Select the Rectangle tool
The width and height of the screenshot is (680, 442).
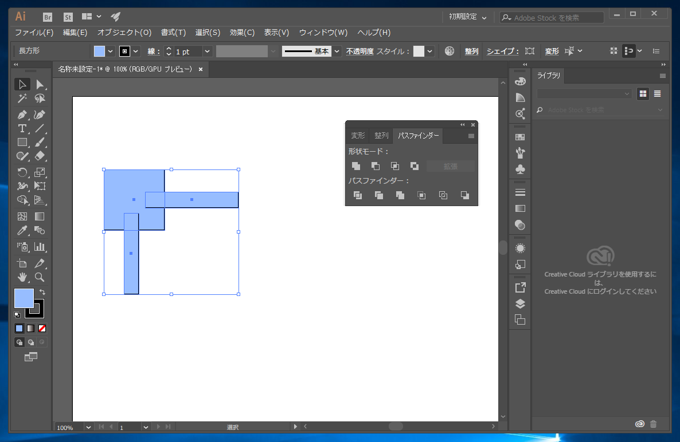click(22, 142)
